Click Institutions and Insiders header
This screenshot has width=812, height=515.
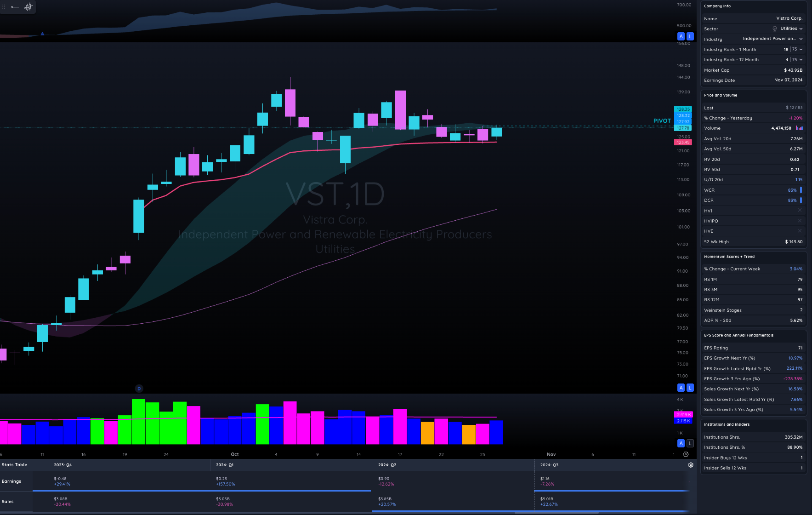coord(727,424)
